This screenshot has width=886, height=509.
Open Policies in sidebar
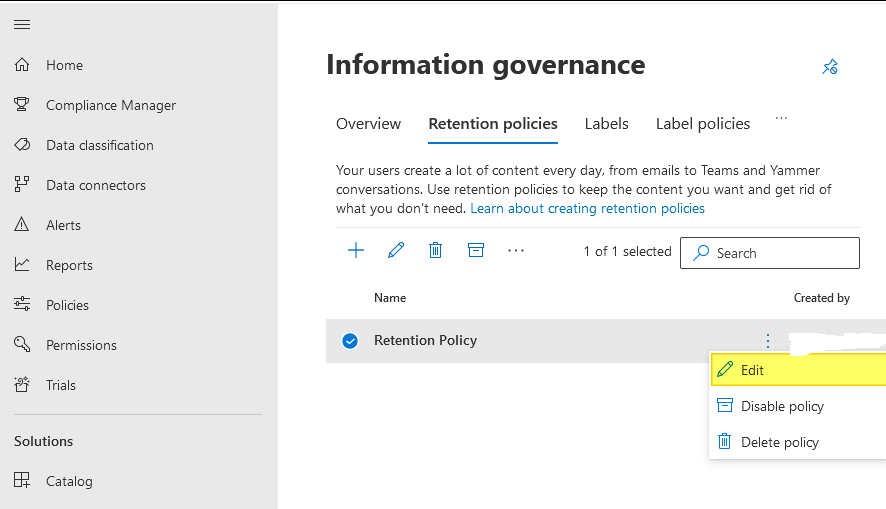coord(67,305)
